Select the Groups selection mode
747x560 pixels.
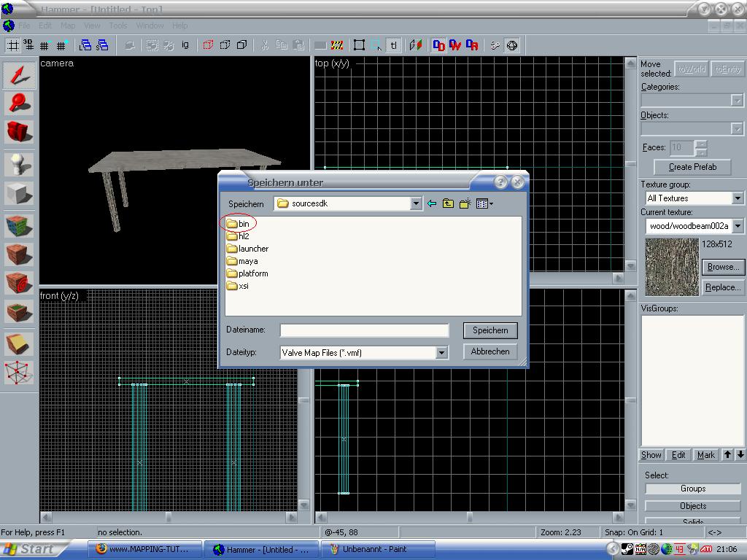(x=693, y=489)
